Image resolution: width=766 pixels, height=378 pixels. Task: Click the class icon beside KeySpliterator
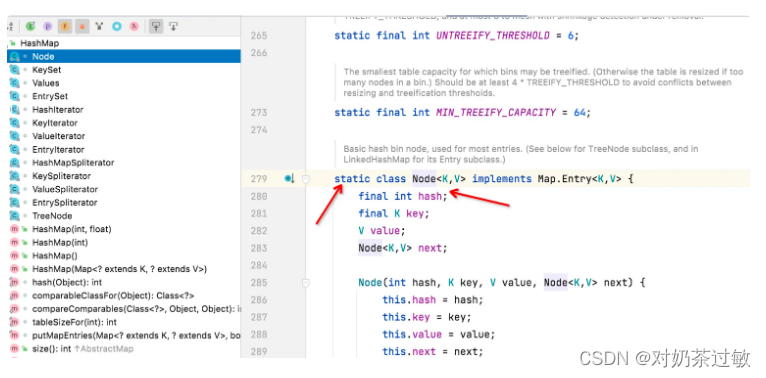coord(15,176)
